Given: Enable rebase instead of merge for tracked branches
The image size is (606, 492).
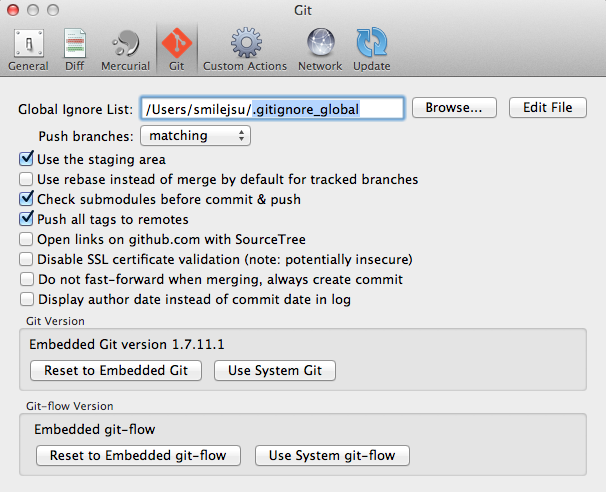Looking at the screenshot, I should pyautogui.click(x=26, y=179).
